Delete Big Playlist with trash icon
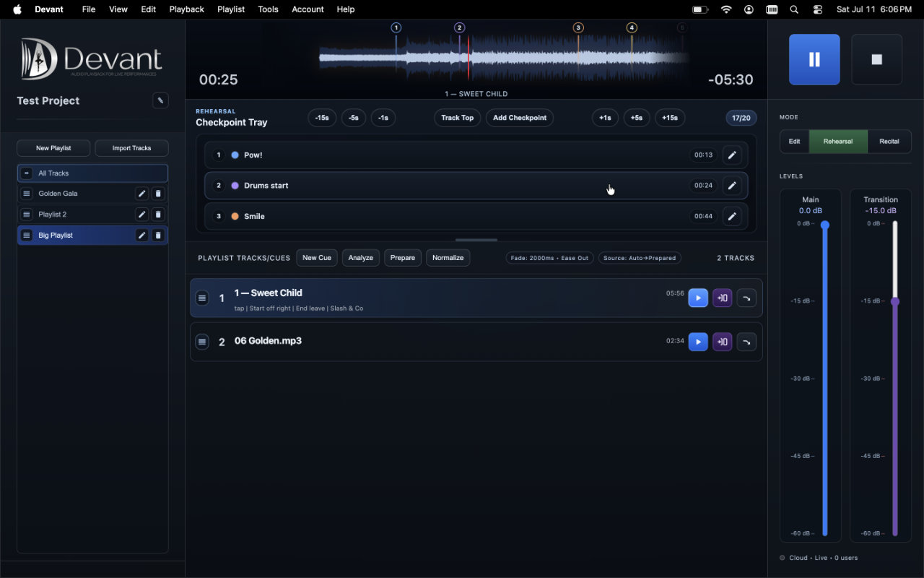The image size is (924, 578). (x=159, y=236)
